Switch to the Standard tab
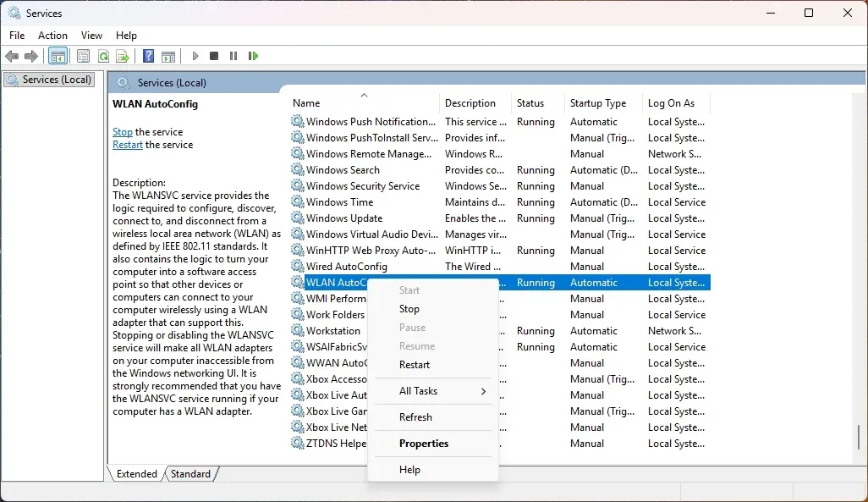 pyautogui.click(x=190, y=474)
